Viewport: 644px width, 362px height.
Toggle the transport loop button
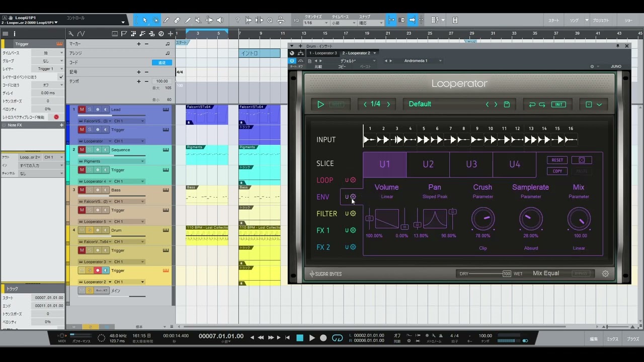338,338
